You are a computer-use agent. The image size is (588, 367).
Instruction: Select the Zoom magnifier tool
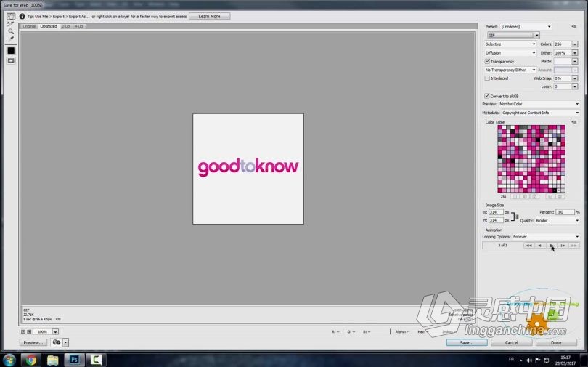[x=11, y=31]
